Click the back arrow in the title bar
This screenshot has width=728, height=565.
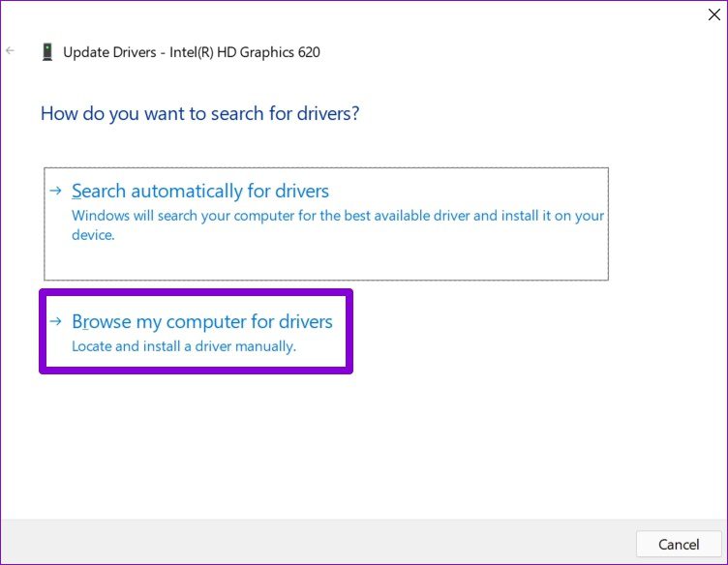(11, 50)
